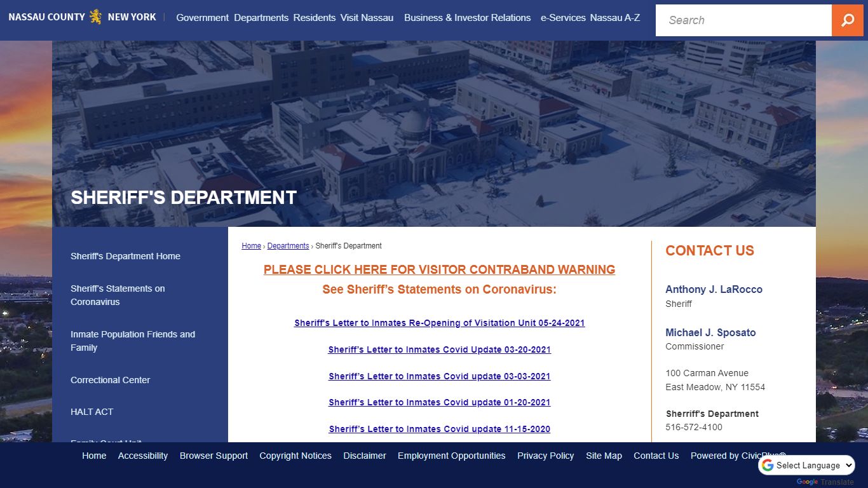Click the Home breadcrumb link
868x488 pixels.
tap(251, 246)
